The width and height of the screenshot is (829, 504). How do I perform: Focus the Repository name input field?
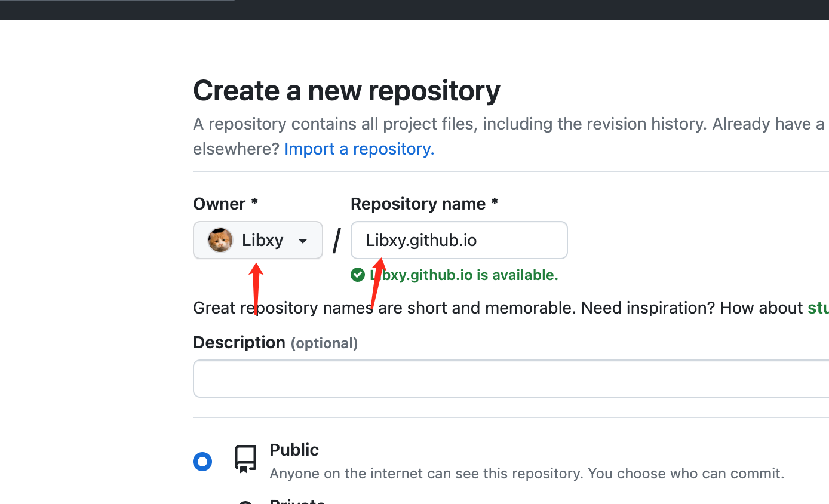pos(459,240)
